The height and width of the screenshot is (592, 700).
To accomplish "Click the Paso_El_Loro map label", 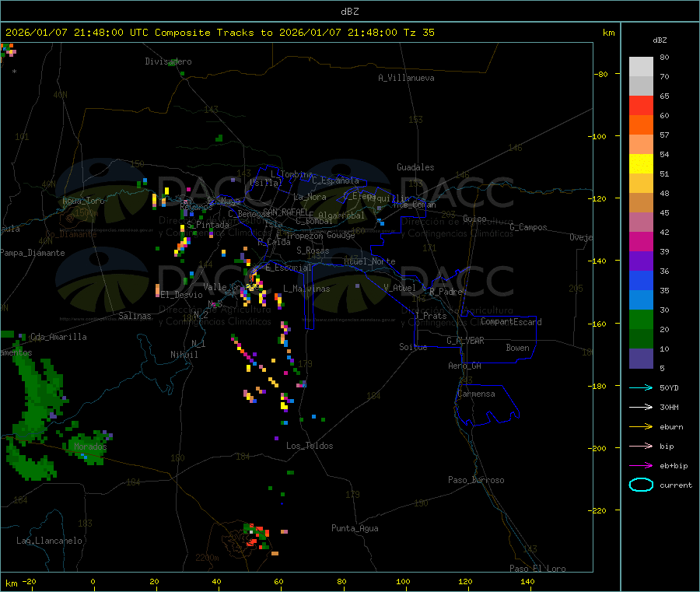I will pyautogui.click(x=537, y=569).
